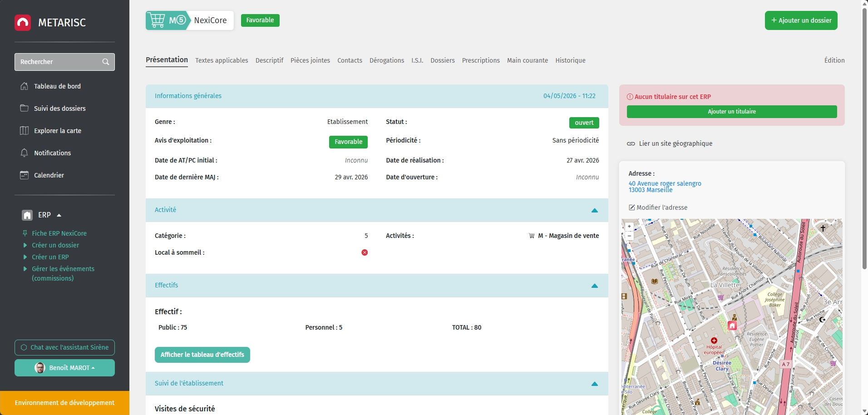
Task: Click Créer un dossier sidebar link
Action: 55,245
